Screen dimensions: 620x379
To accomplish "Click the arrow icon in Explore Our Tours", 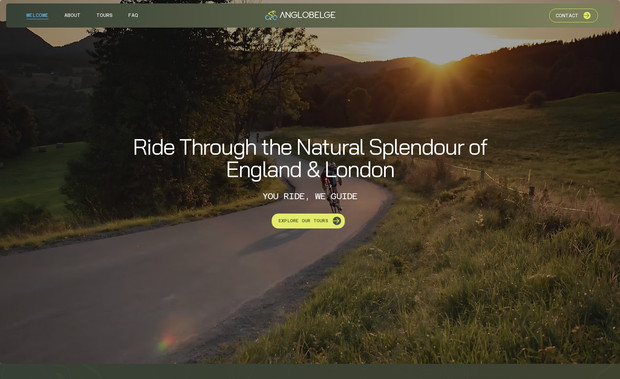I will 336,221.
